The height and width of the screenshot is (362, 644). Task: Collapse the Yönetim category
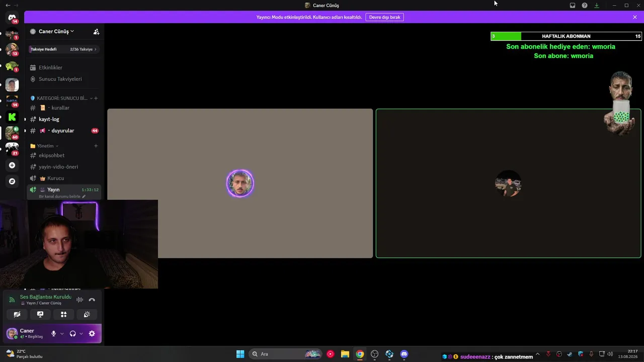pos(45,146)
